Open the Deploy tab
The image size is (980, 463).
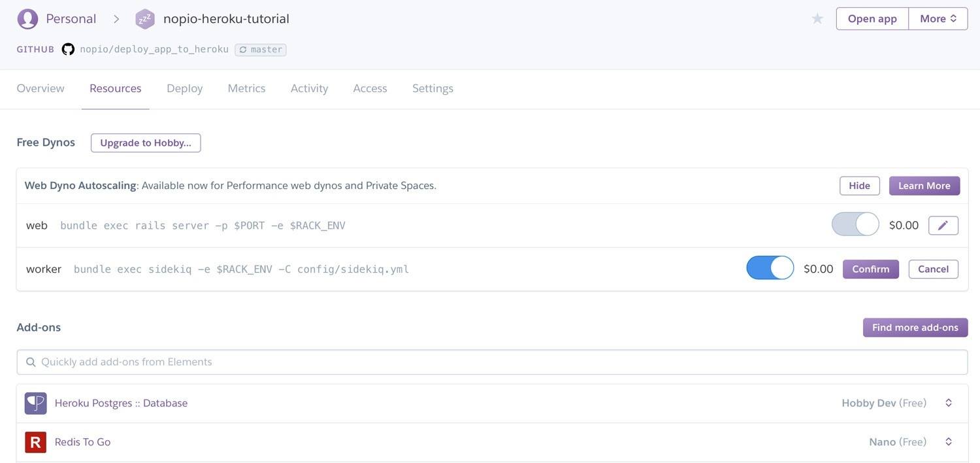pyautogui.click(x=185, y=88)
